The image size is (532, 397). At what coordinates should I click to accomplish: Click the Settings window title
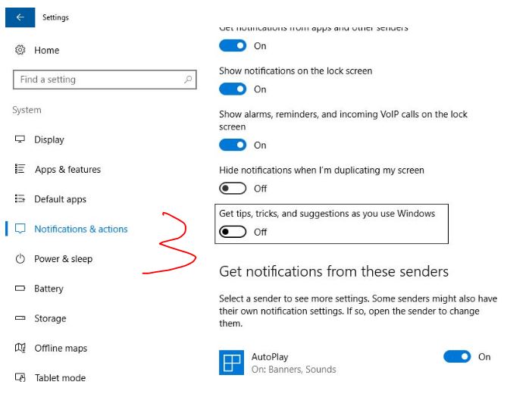coord(55,17)
